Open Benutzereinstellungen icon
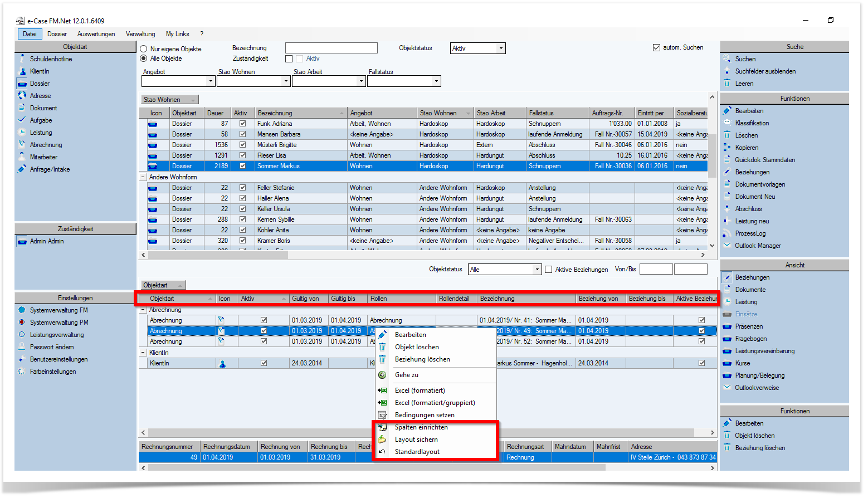This screenshot has height=498, width=868. pyautogui.click(x=22, y=359)
